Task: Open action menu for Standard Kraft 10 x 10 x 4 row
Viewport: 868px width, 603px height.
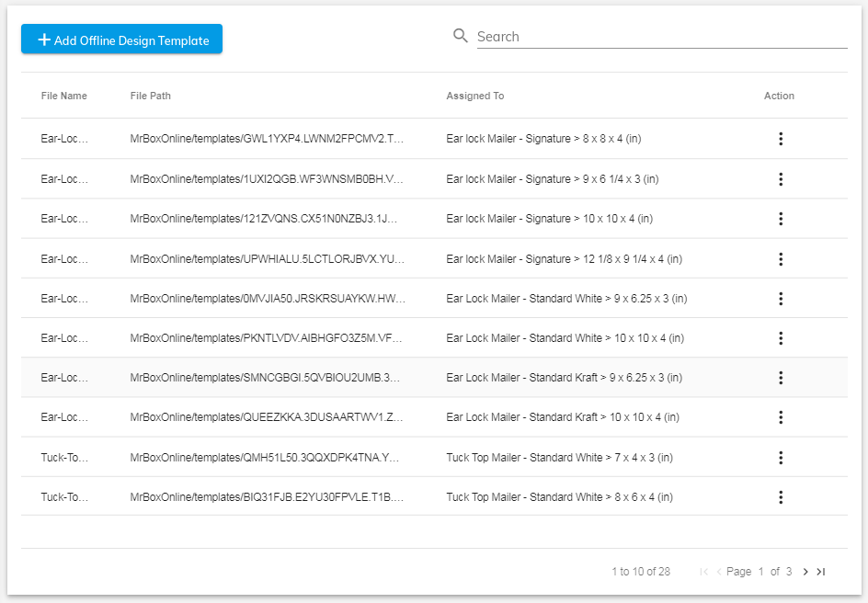Action: 781,417
